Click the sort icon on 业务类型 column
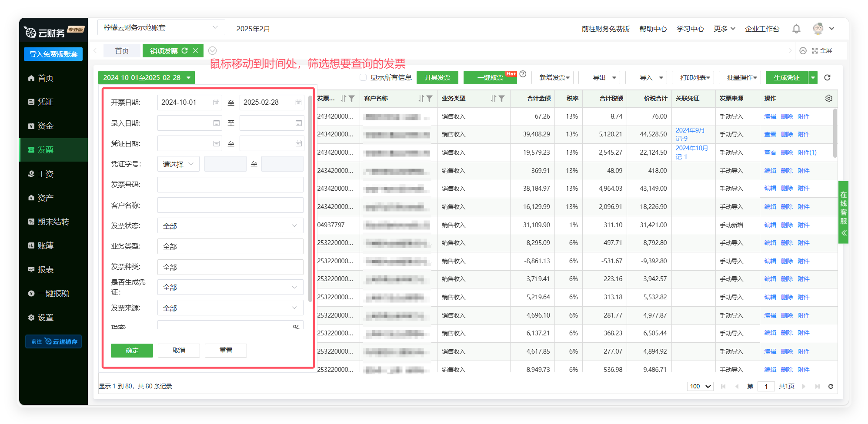The image size is (868, 424). tap(493, 99)
